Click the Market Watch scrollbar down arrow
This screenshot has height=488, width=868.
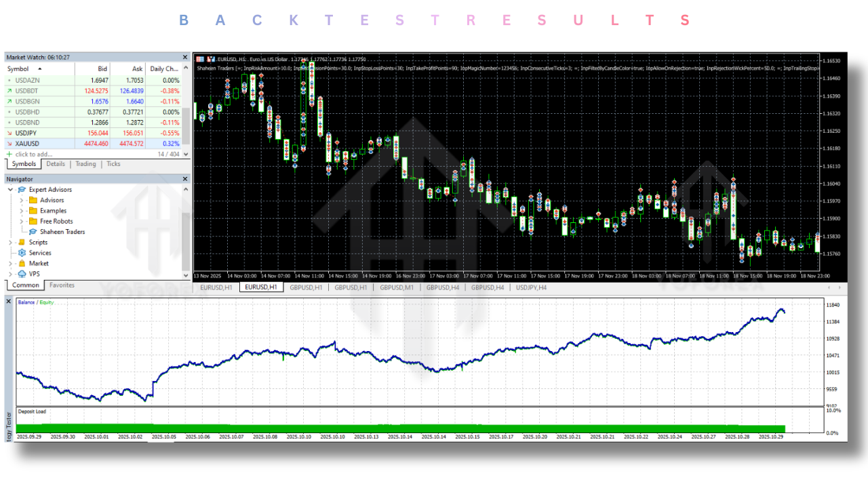point(186,155)
